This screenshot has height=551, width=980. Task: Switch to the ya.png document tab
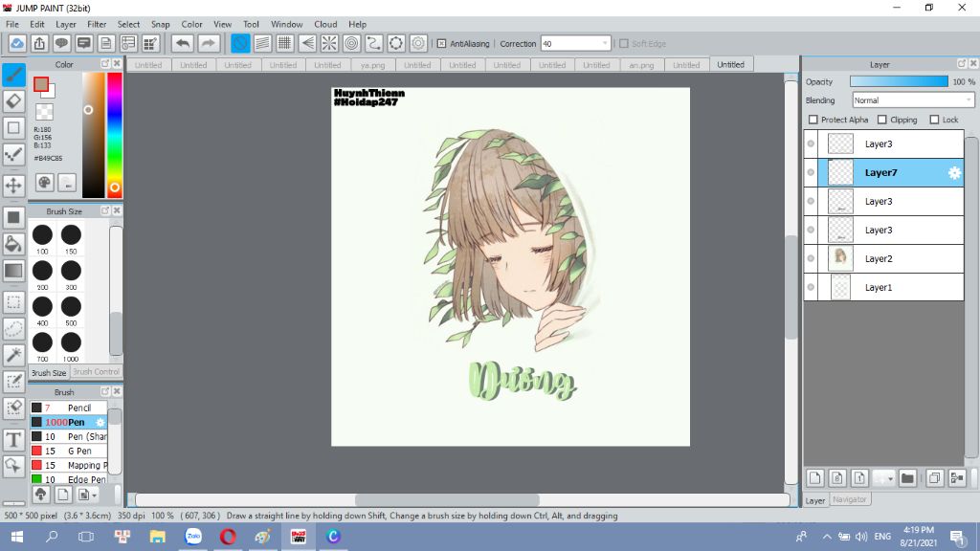pos(372,65)
